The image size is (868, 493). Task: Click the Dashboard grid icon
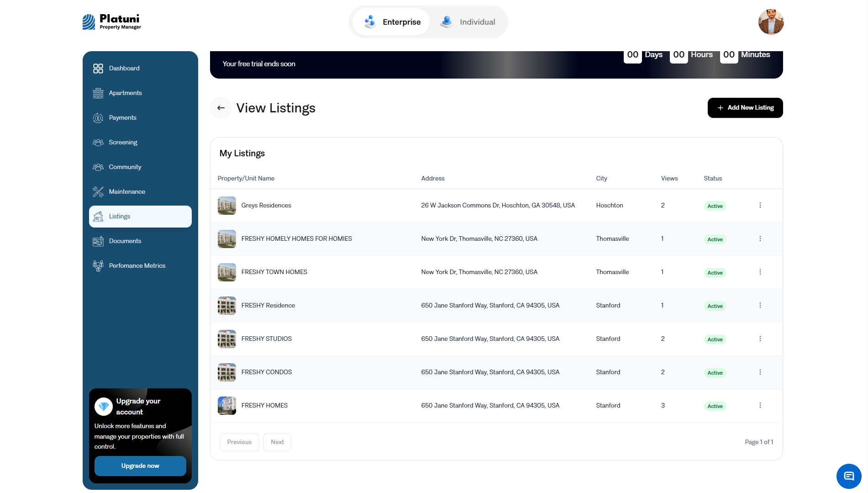tap(98, 69)
